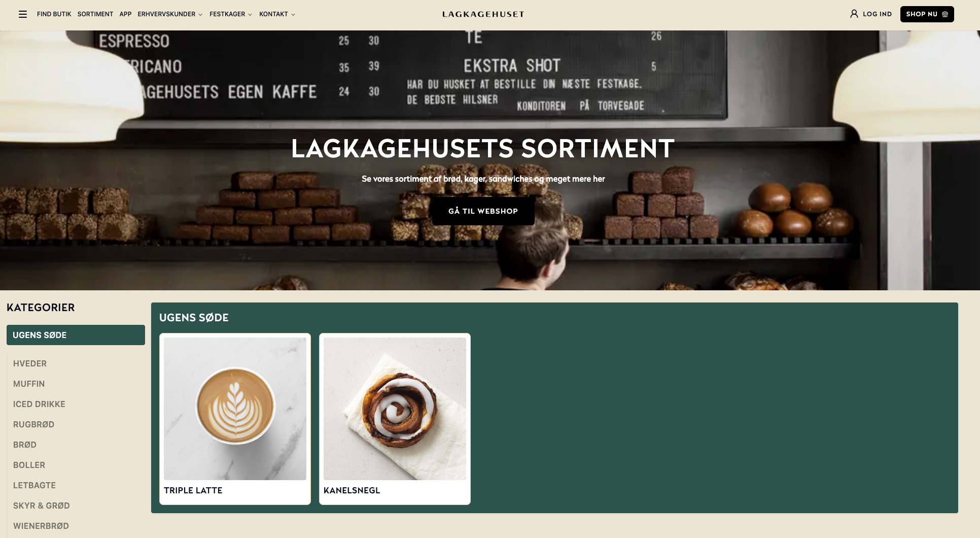Click the Lagkagehuset logo
980x538 pixels.
[x=483, y=14]
